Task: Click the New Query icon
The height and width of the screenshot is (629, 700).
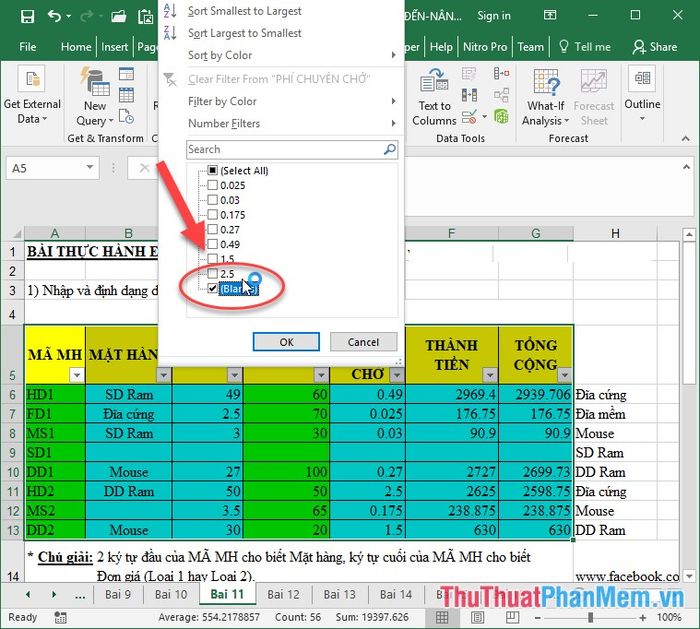Action: click(x=95, y=97)
